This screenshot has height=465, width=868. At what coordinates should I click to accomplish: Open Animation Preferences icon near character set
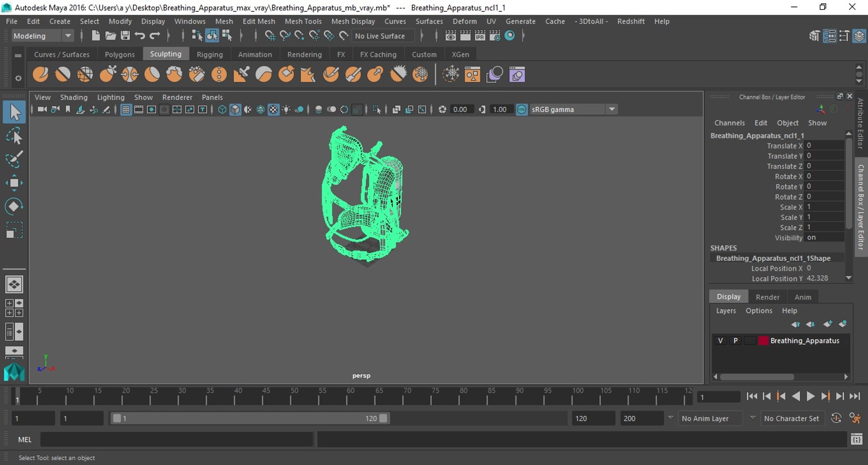point(855,418)
